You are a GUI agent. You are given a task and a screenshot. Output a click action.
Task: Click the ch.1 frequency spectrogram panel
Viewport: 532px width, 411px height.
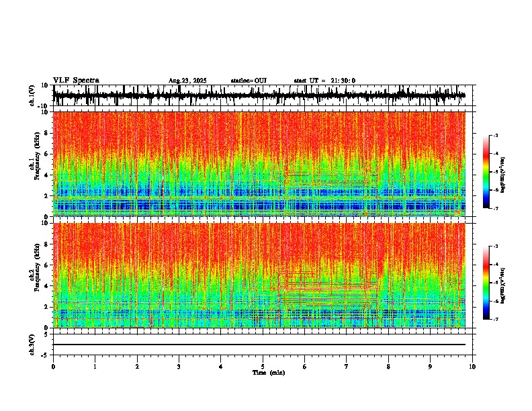259,164
